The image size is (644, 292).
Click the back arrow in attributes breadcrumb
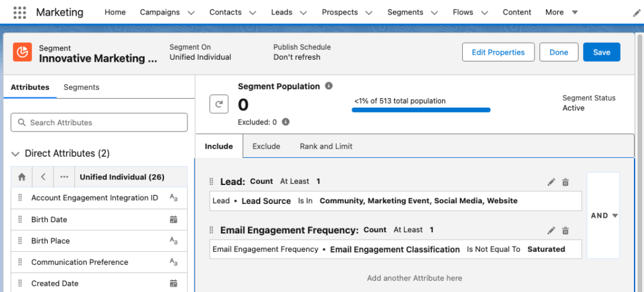tap(43, 177)
